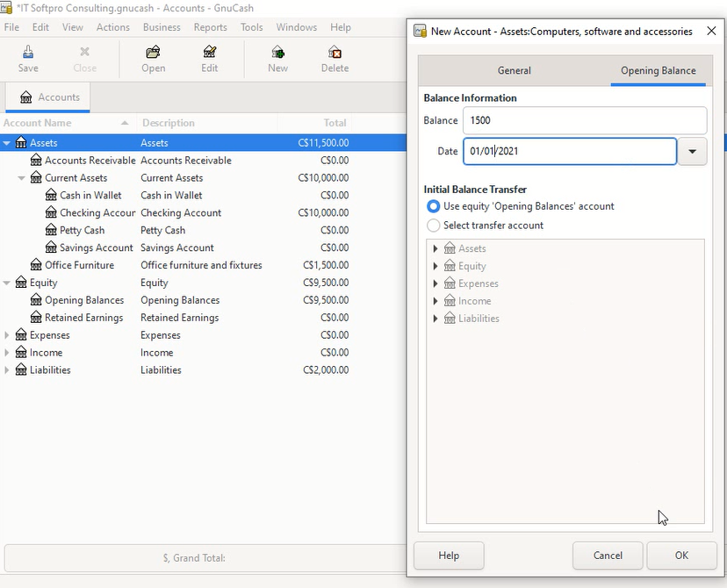The width and height of the screenshot is (727, 588).
Task: Open the Business menu
Action: click(x=162, y=27)
